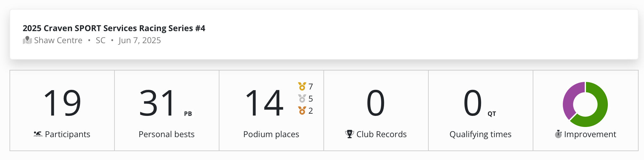644x160 pixels.
Task: Click the 14 Podium places number
Action: tap(264, 103)
